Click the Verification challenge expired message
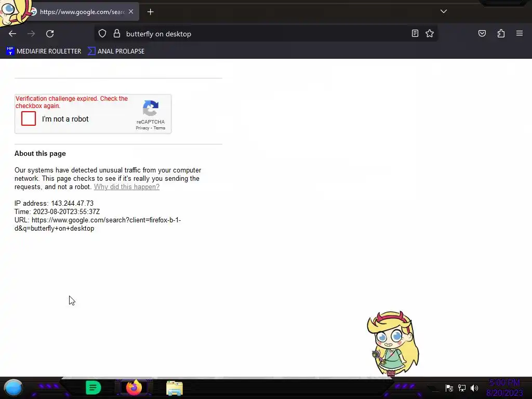The image size is (532, 399). point(72,102)
